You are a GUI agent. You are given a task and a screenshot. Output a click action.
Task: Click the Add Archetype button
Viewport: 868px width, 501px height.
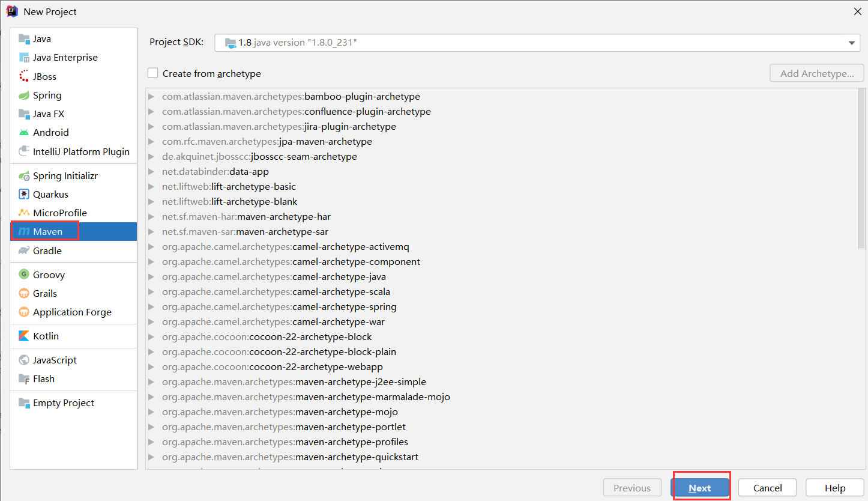click(817, 73)
